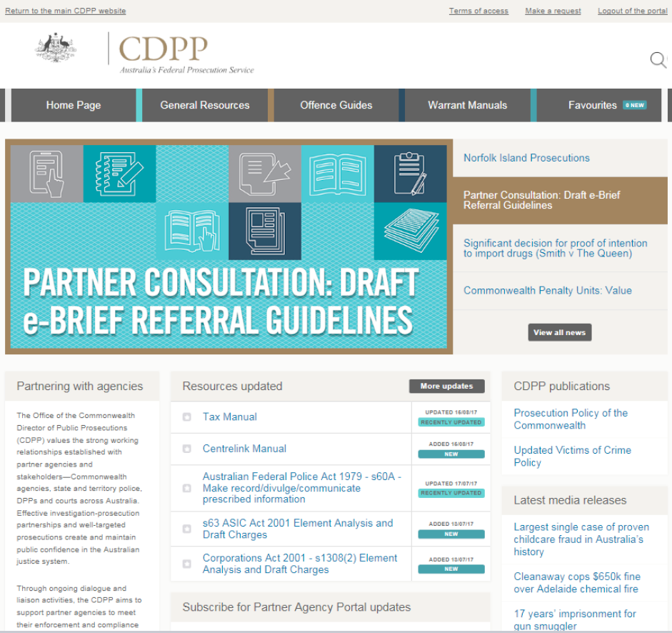Image resolution: width=672 pixels, height=633 pixels.
Task: Click the Partnering with agencies heading
Action: pos(80,386)
